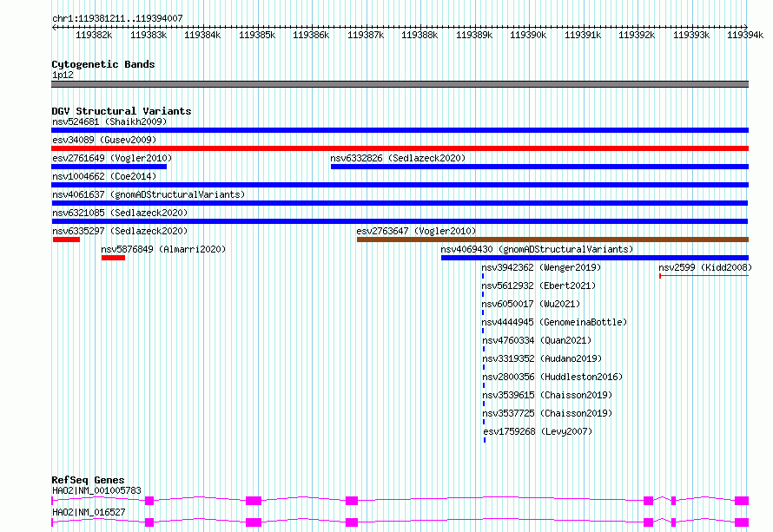
Task: Click the short blue esv2761649 bar
Action: click(x=109, y=167)
